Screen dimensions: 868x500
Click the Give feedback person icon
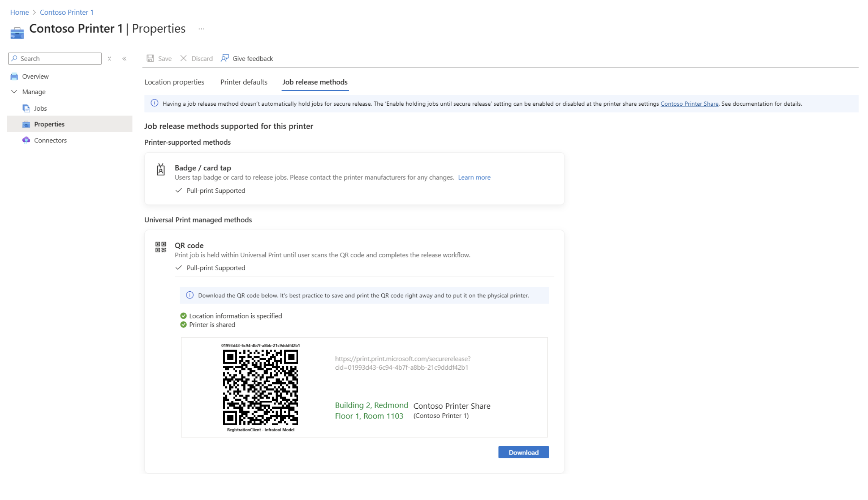point(225,58)
